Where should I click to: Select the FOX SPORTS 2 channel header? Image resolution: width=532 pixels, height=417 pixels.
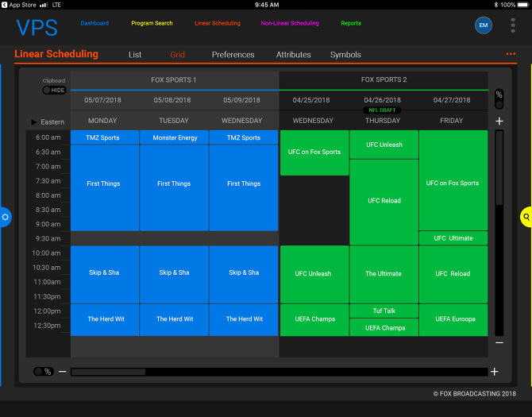(384, 79)
